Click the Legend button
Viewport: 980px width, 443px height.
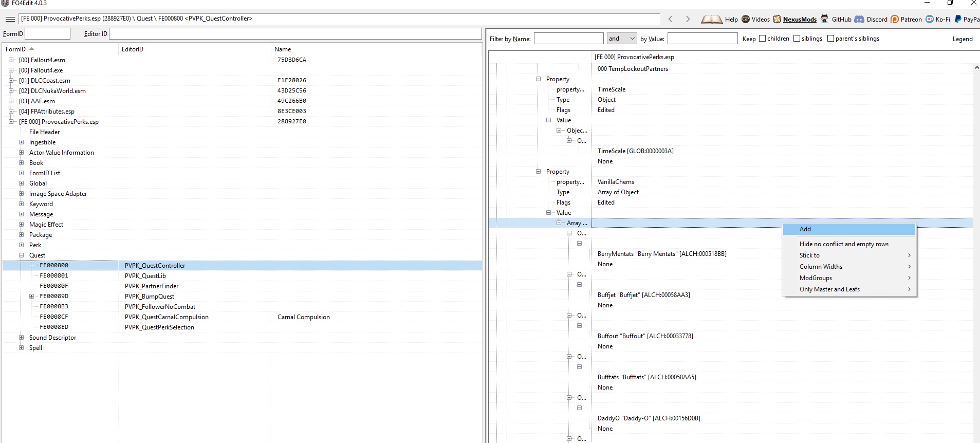pyautogui.click(x=963, y=39)
